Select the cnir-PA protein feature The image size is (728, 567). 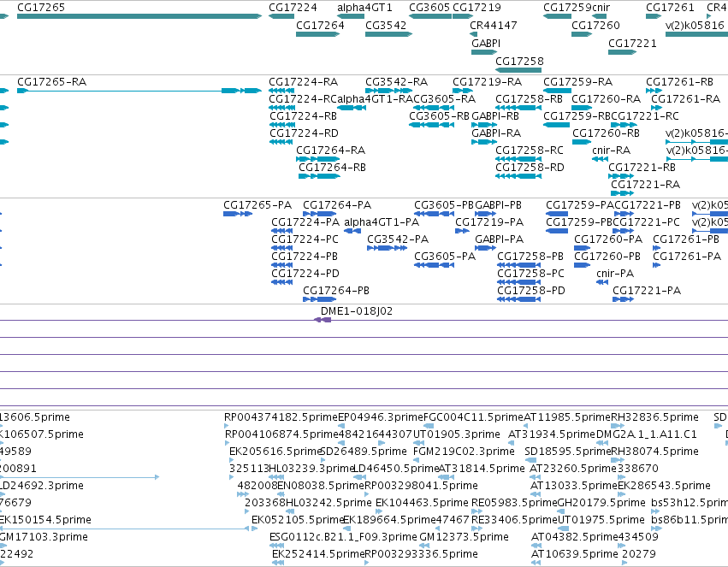pos(602,281)
